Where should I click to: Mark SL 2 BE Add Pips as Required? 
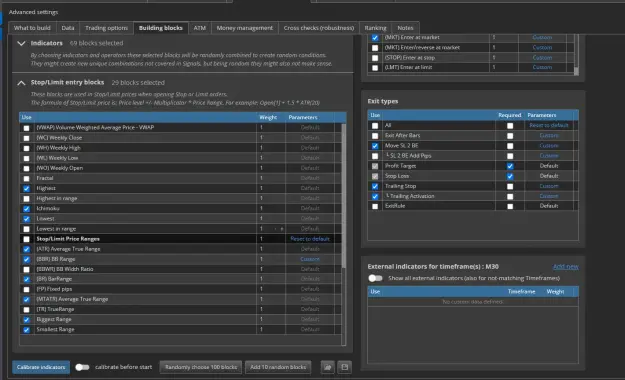(510, 156)
